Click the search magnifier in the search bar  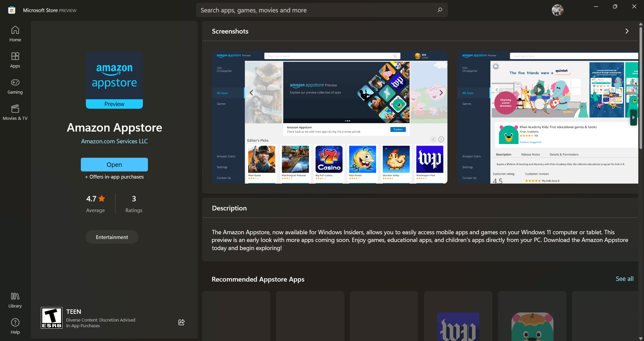click(x=440, y=10)
